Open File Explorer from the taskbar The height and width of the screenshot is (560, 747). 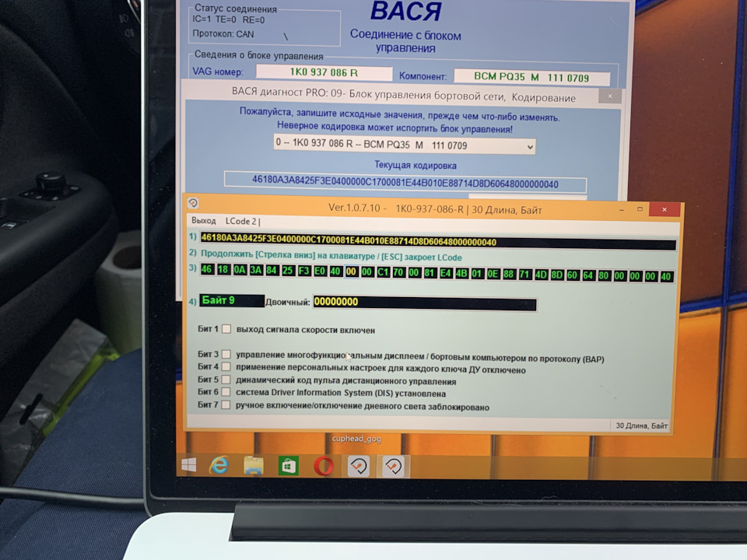point(254,466)
